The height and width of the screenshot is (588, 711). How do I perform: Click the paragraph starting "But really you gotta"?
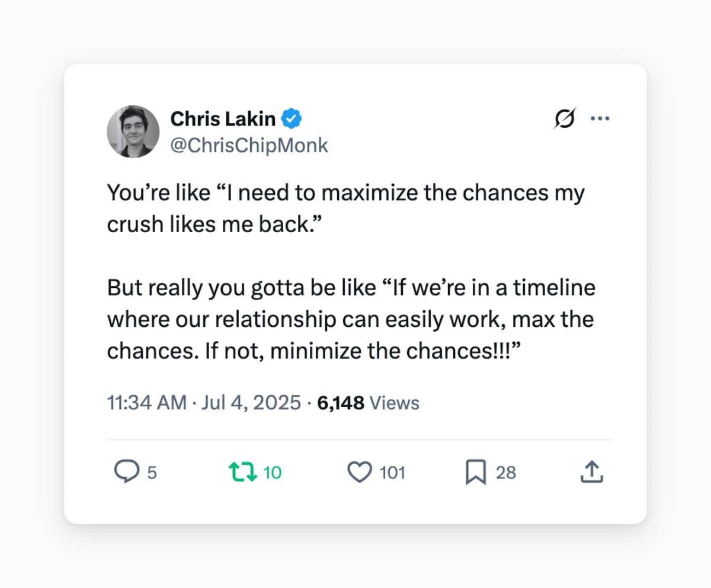pyautogui.click(x=351, y=320)
